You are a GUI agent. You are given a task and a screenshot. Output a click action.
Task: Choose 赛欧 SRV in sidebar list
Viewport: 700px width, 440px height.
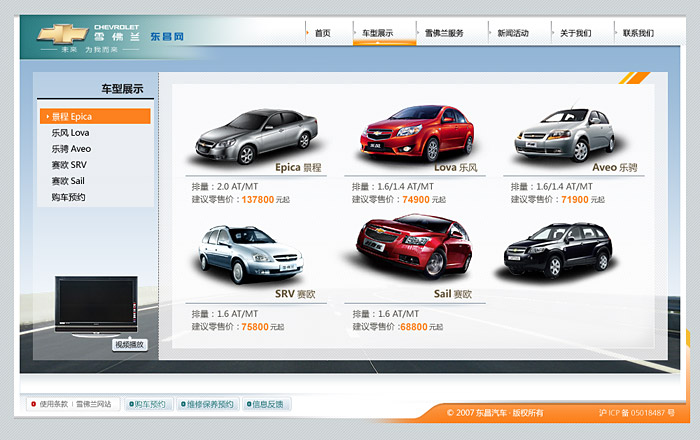tap(69, 165)
